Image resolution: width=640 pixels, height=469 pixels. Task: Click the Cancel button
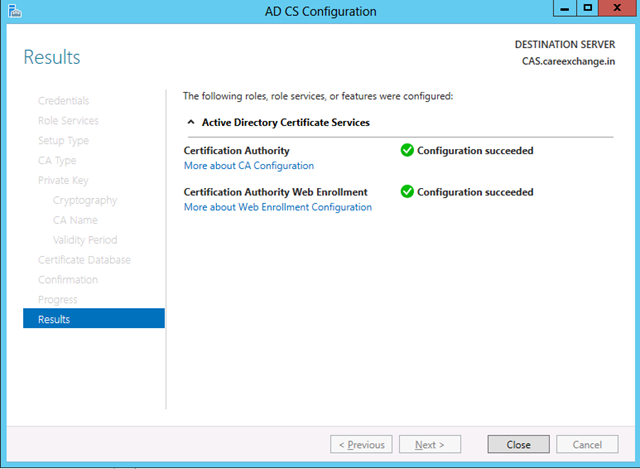[x=587, y=444]
